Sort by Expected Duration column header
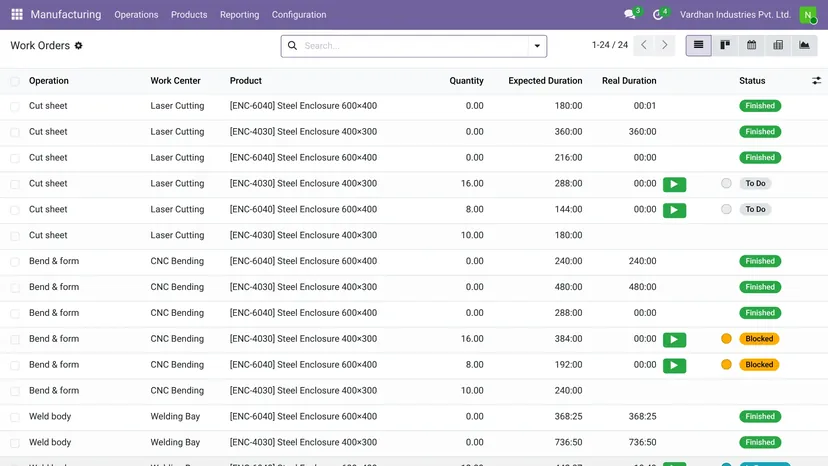 coord(545,81)
